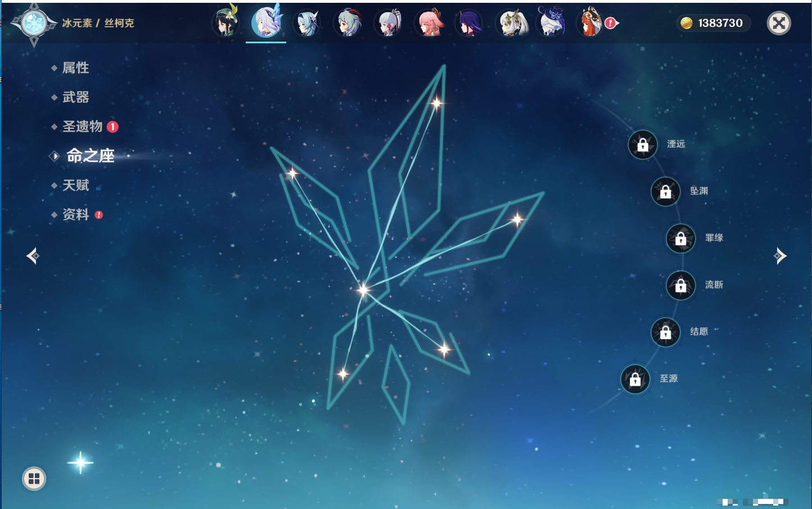Go to the 天赋 talents section

coord(75,185)
